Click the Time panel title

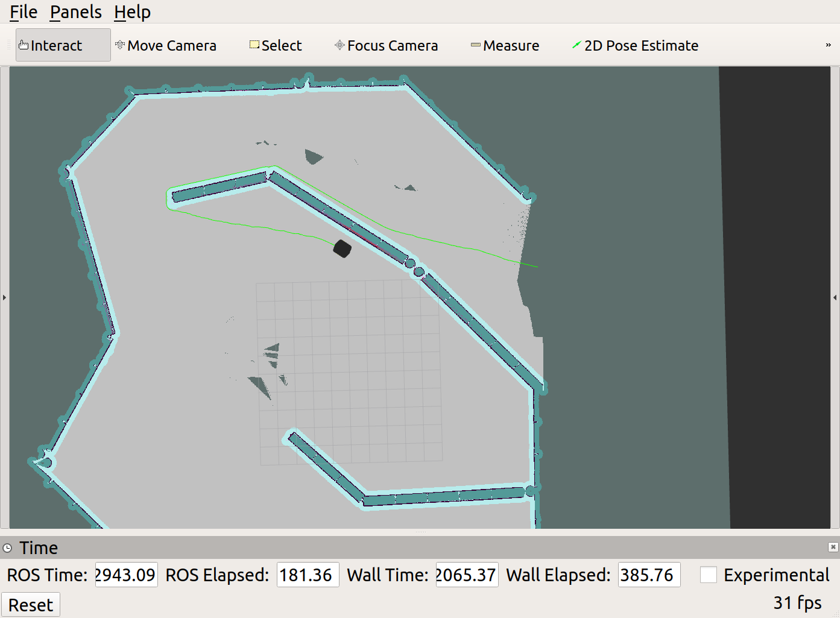point(39,548)
